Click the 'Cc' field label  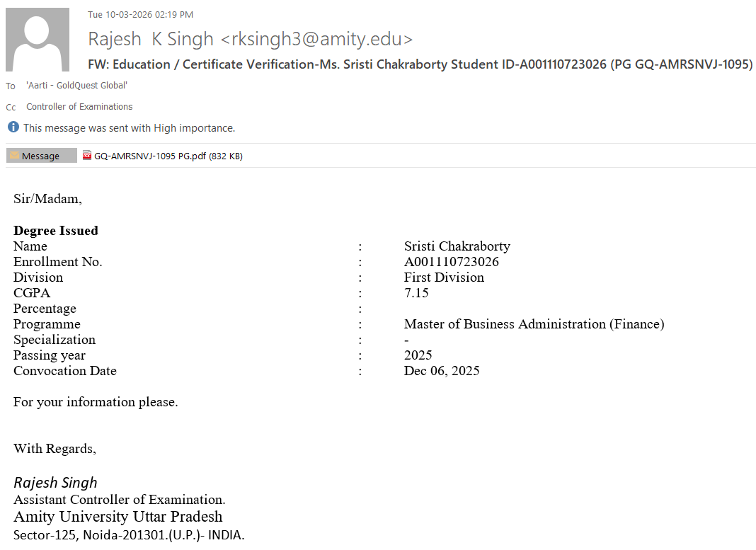[11, 108]
